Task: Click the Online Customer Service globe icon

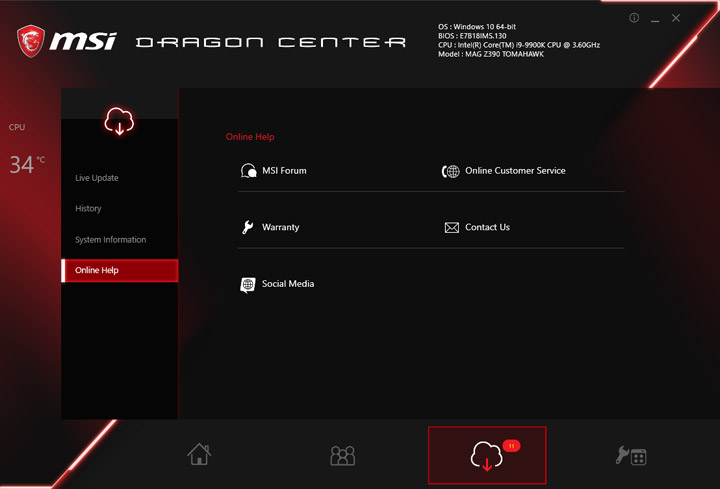Action: coord(450,171)
